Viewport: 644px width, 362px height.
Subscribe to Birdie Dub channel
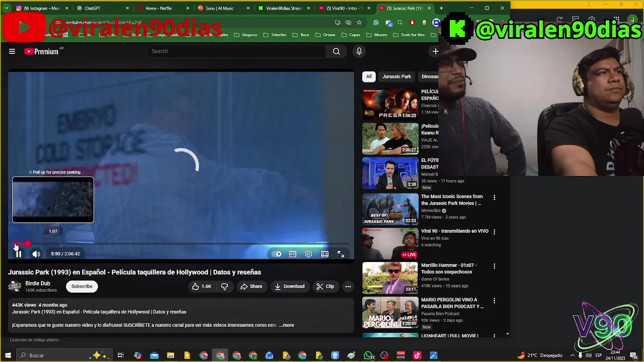coord(82,287)
